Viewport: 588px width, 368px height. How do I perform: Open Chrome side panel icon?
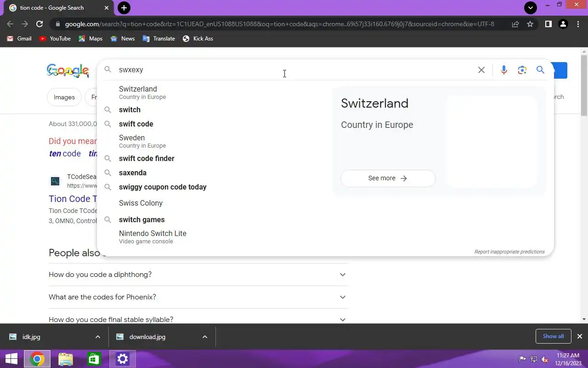coord(548,24)
